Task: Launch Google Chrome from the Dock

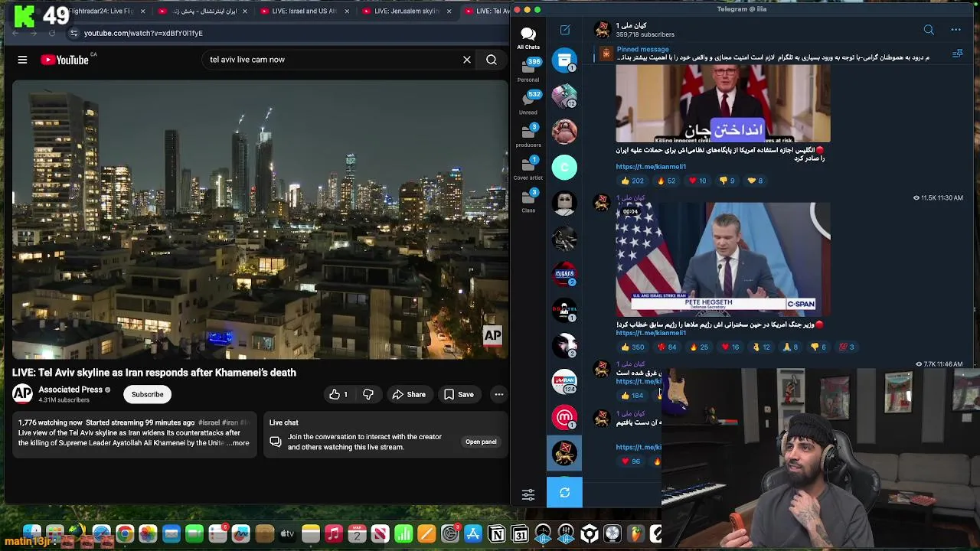Action: (x=125, y=533)
